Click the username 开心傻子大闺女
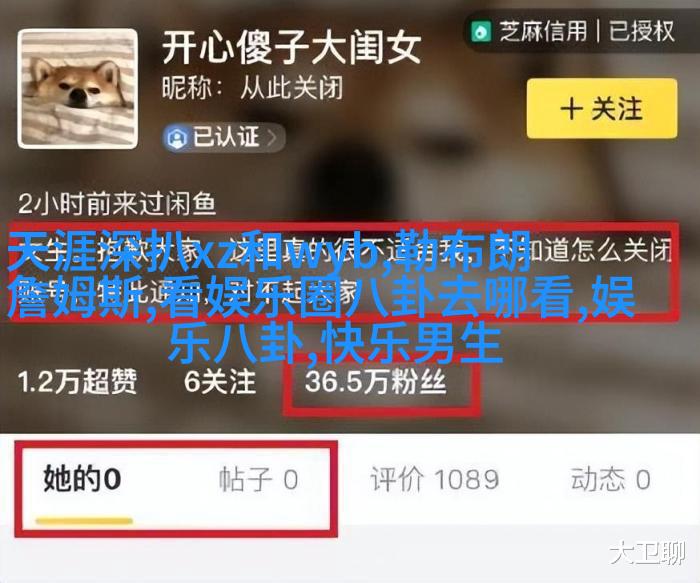Screen dimensions: 700x583 pyautogui.click(x=291, y=47)
